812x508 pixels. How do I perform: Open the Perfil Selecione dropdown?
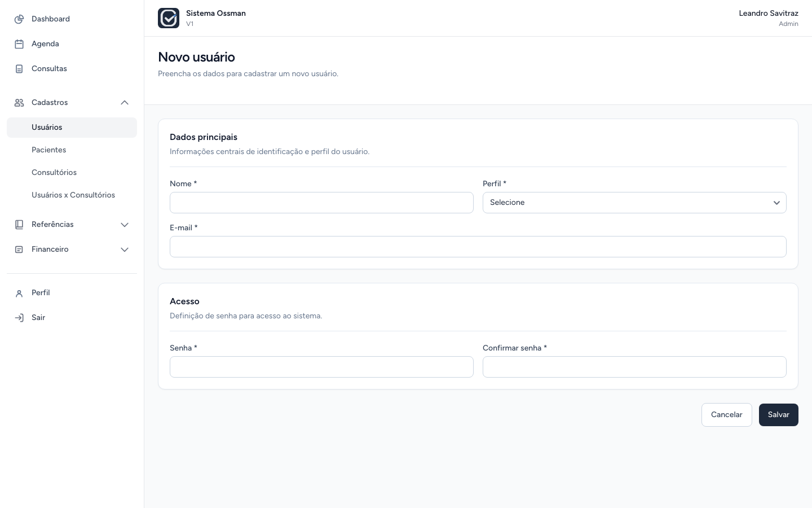pyautogui.click(x=634, y=203)
